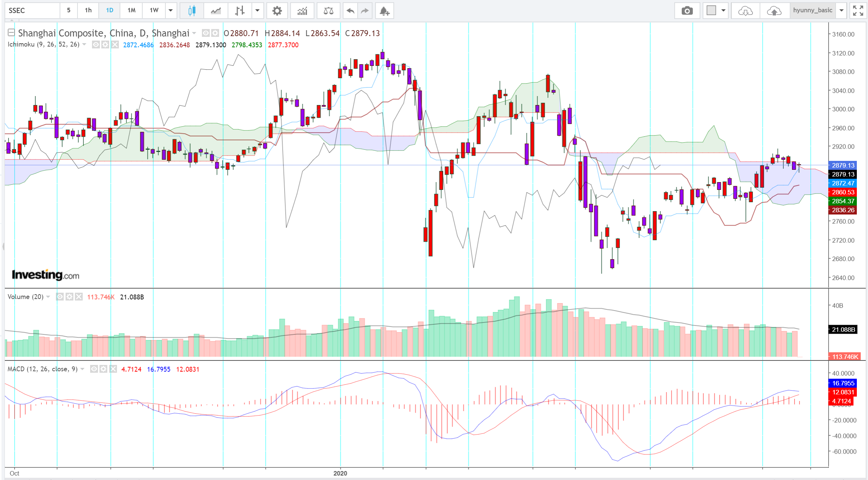
Task: Expand the more timeframes dropdown arrow
Action: [x=171, y=10]
